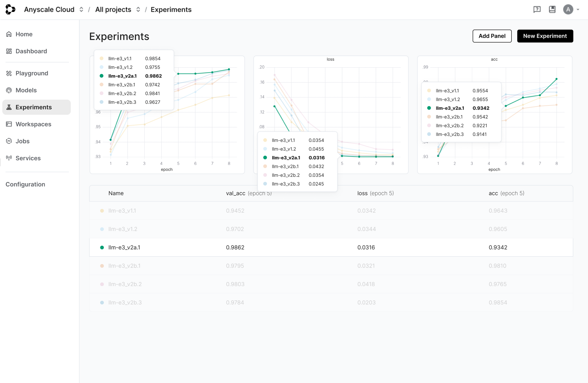
Task: Click the Experiments page heading
Action: 119,36
